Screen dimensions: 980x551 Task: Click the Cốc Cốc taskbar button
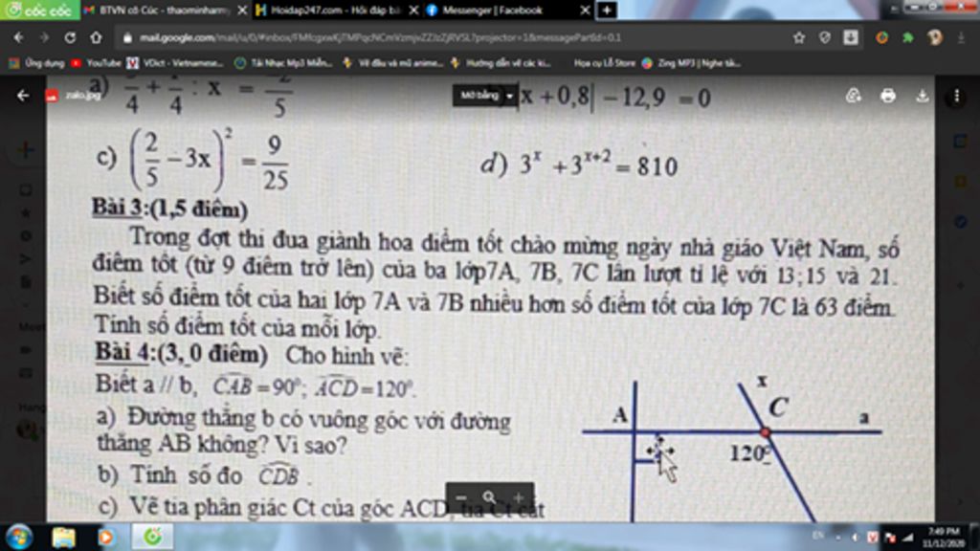point(152,538)
